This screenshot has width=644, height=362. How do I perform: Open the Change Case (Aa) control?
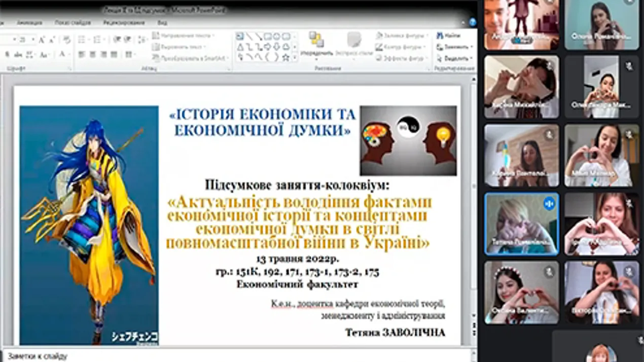tap(44, 54)
